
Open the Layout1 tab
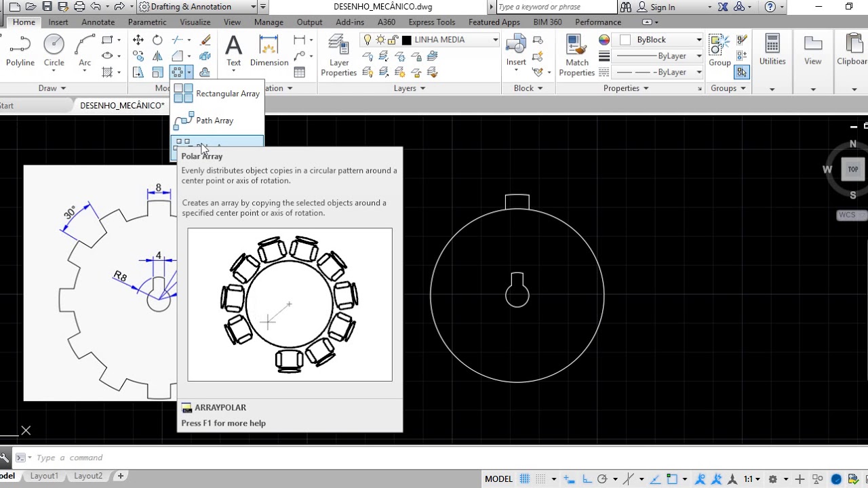click(x=44, y=476)
